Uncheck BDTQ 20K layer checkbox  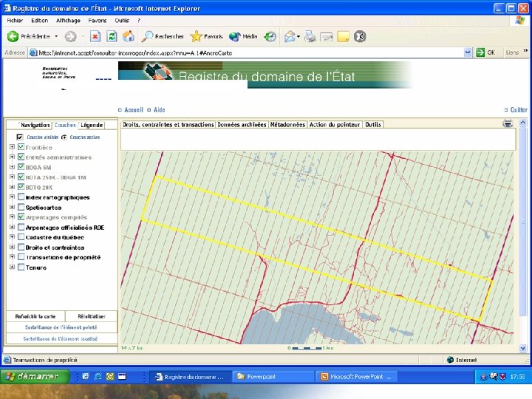(x=21, y=187)
